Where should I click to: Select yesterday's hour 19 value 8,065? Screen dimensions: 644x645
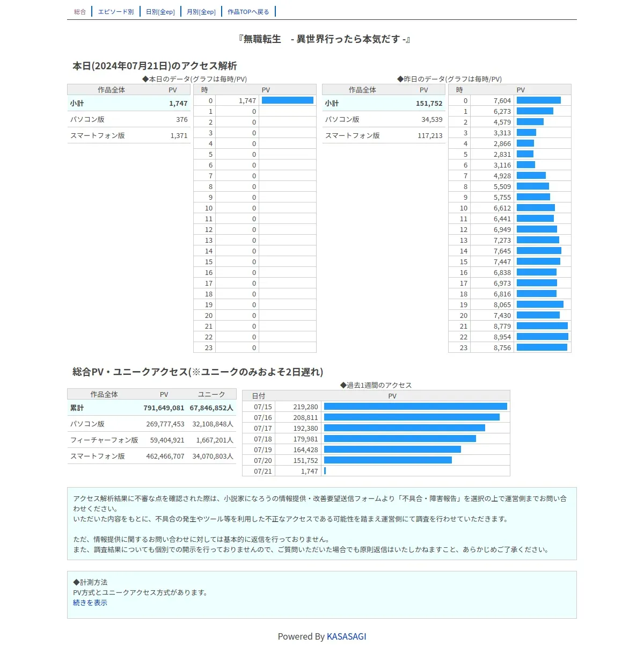click(x=502, y=305)
